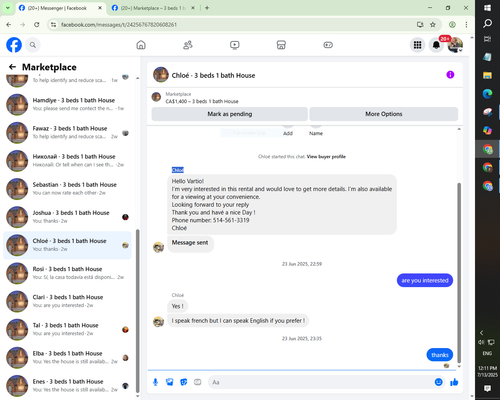Image resolution: width=500 pixels, height=400 pixels.
Task: Open conversation info purple icon
Action: click(x=450, y=75)
